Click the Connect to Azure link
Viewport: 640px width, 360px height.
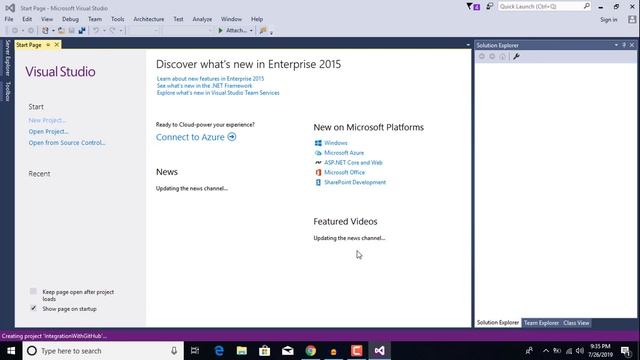(x=190, y=137)
